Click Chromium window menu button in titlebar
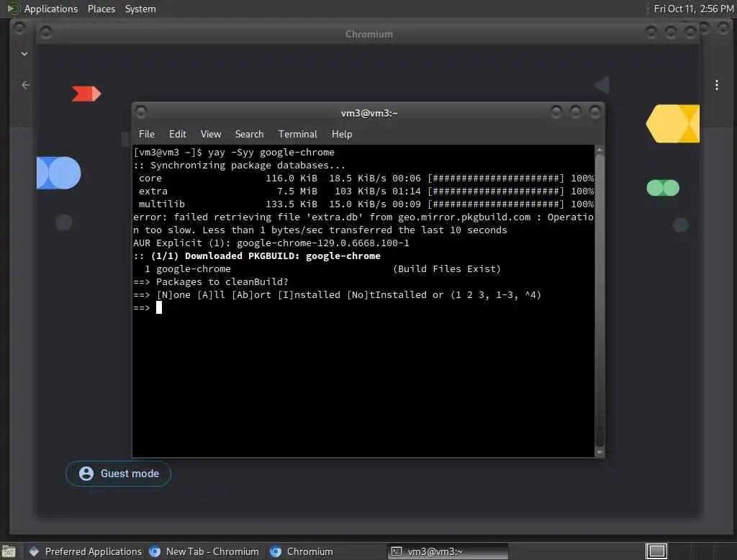 tap(46, 32)
